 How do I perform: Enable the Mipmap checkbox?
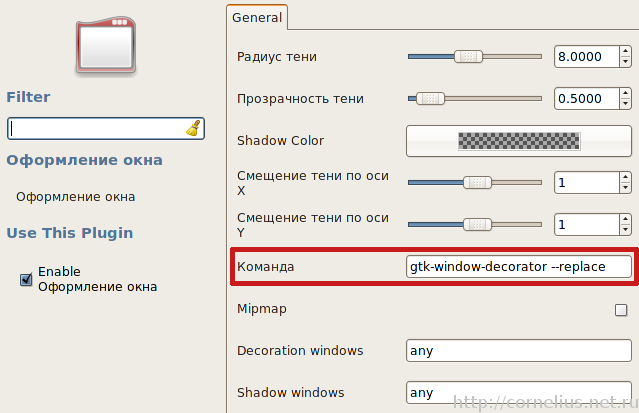coord(621,310)
